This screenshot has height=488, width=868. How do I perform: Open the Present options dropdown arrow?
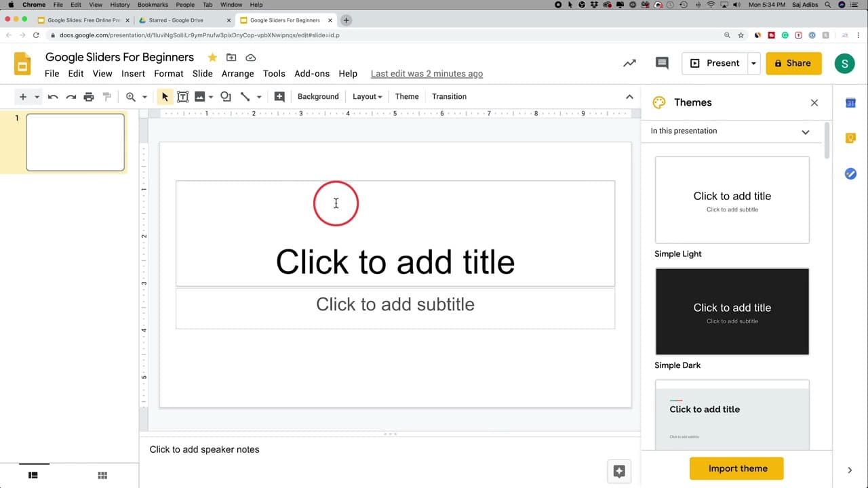(753, 63)
